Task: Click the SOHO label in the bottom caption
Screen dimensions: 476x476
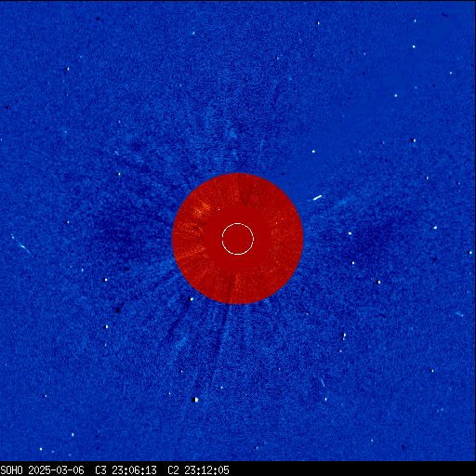Action: click(11, 470)
